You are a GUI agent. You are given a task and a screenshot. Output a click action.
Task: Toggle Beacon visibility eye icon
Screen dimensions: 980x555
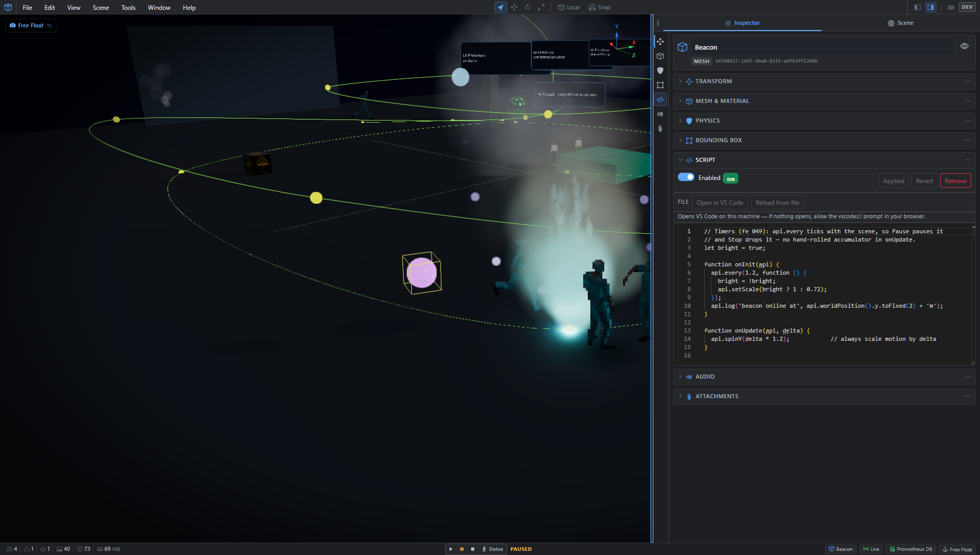(x=964, y=46)
